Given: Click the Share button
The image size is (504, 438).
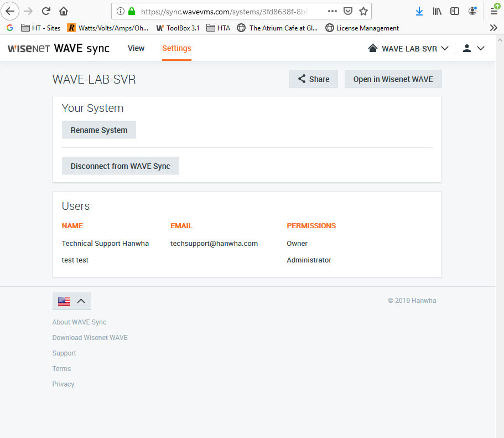Looking at the screenshot, I should pos(313,79).
